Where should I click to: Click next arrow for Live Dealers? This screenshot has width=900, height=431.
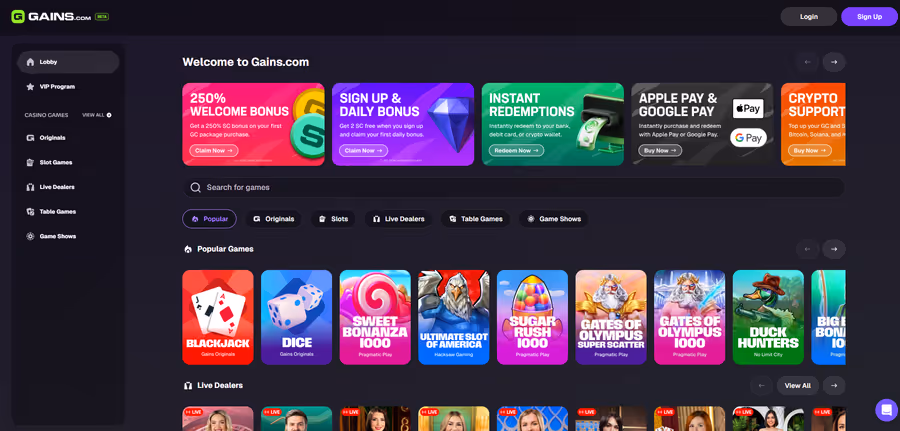point(834,386)
